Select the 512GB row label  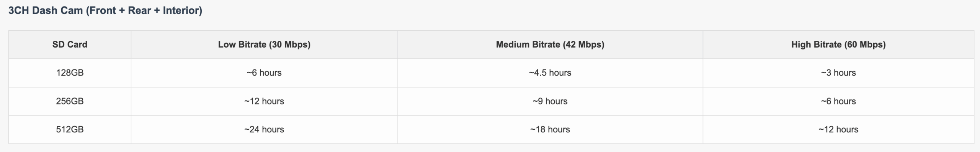(x=70, y=130)
